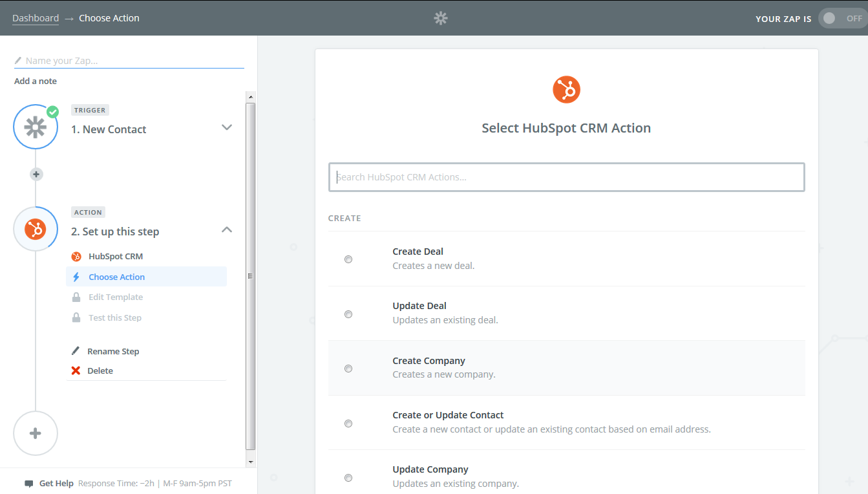868x494 pixels.
Task: Click 'Updates an existing deal.' description
Action: [445, 320]
